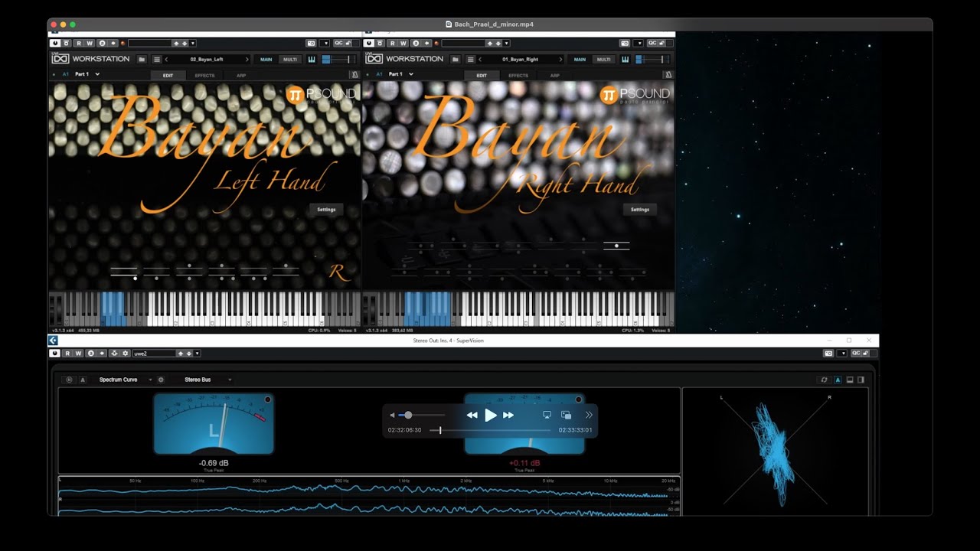
Task: Toggle SuperVision plugin bypass power button
Action: (x=54, y=354)
